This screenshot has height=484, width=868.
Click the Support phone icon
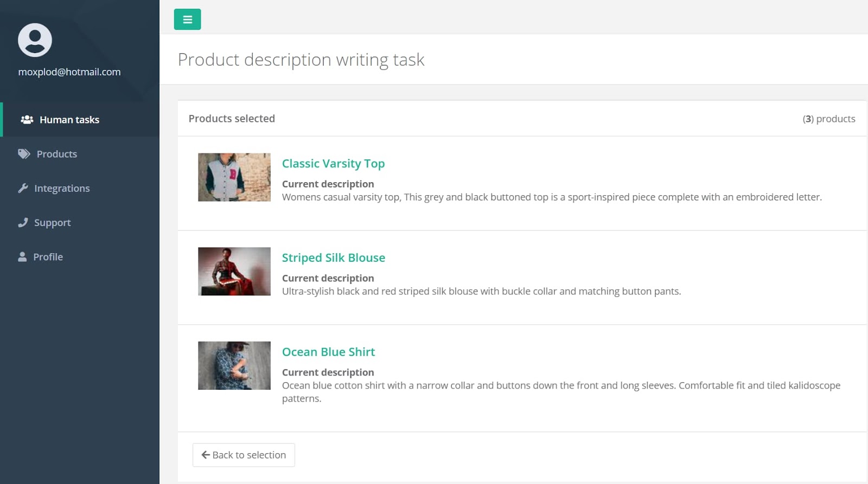(x=23, y=222)
